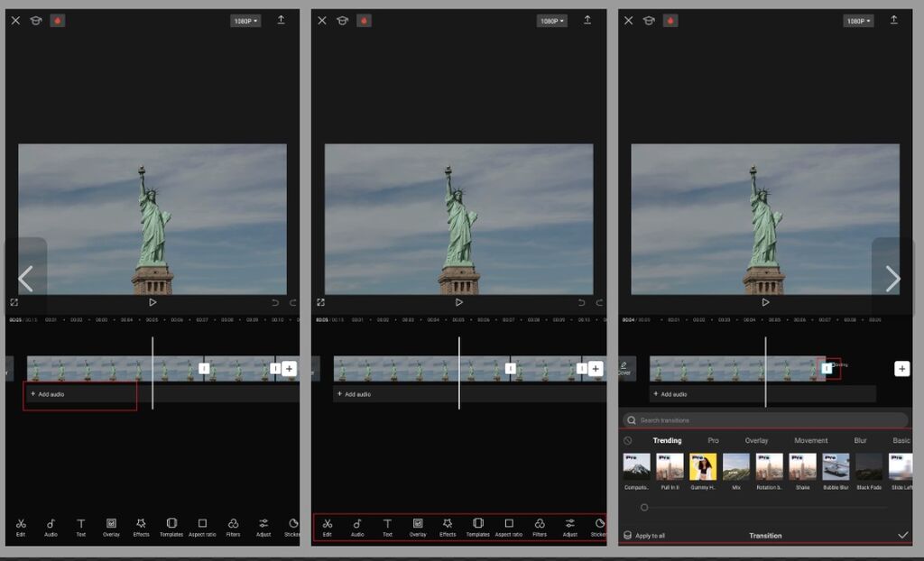The width and height of the screenshot is (924, 561).
Task: Open the Overlay tool in first screen
Action: point(111,527)
